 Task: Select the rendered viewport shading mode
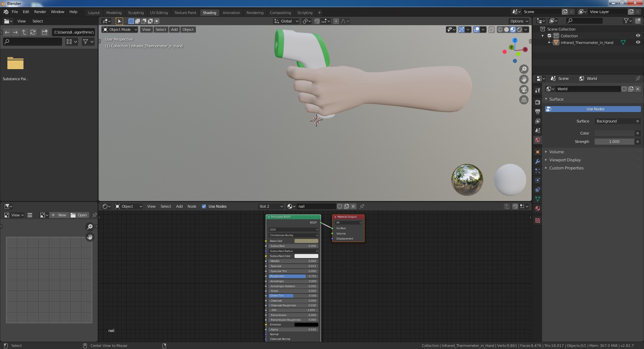519,30
